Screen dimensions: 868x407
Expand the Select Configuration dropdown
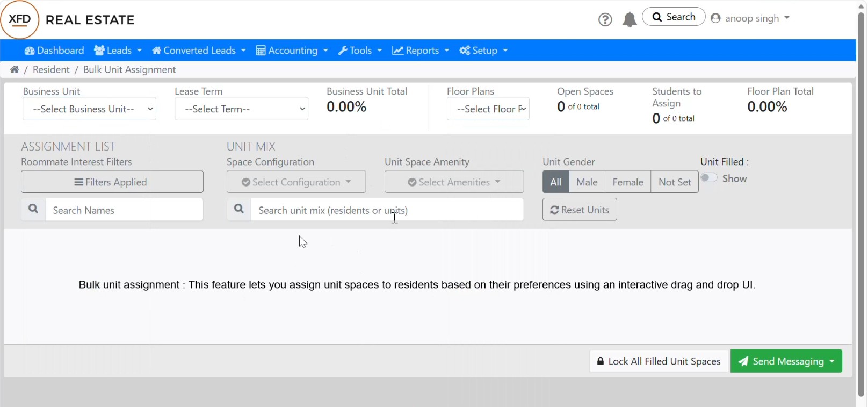pyautogui.click(x=296, y=182)
